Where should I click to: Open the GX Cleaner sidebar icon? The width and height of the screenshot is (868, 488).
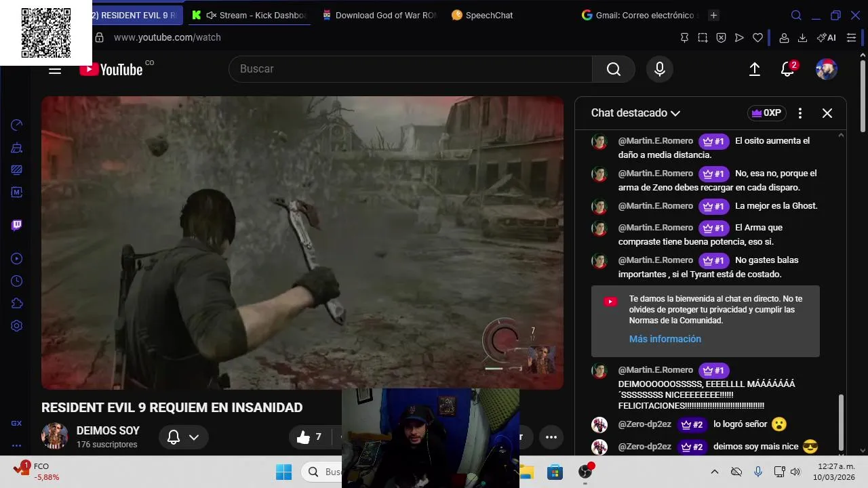[17, 147]
